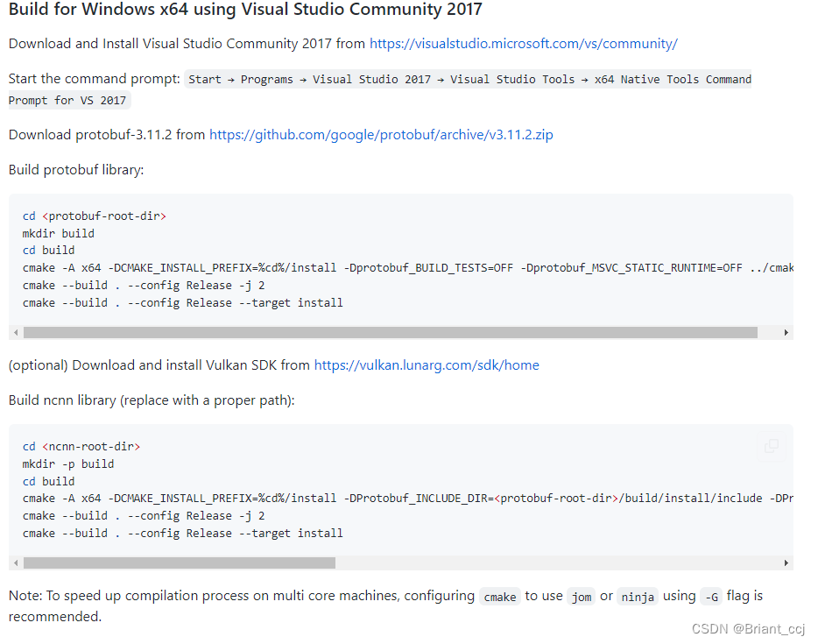The width and height of the screenshot is (818, 644).
Task: Click the protobuf cmake -A x64 configure line
Action: pos(407,268)
